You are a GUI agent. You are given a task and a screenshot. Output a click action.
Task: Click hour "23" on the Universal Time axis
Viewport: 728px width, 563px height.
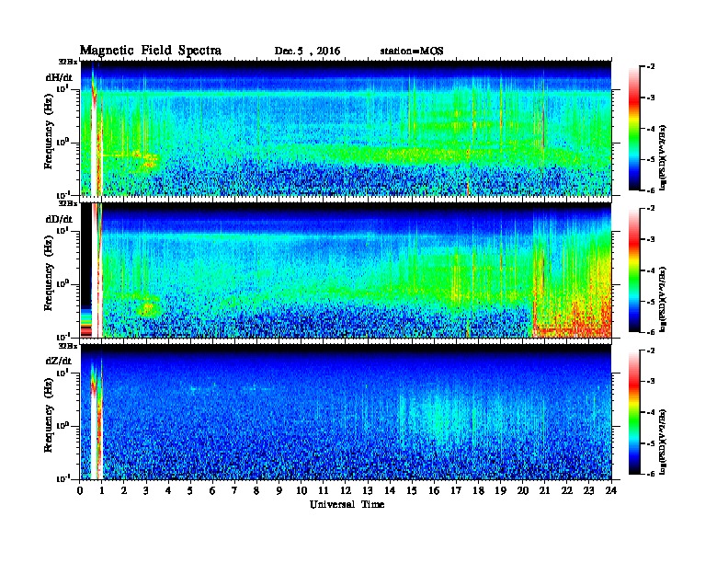[588, 490]
